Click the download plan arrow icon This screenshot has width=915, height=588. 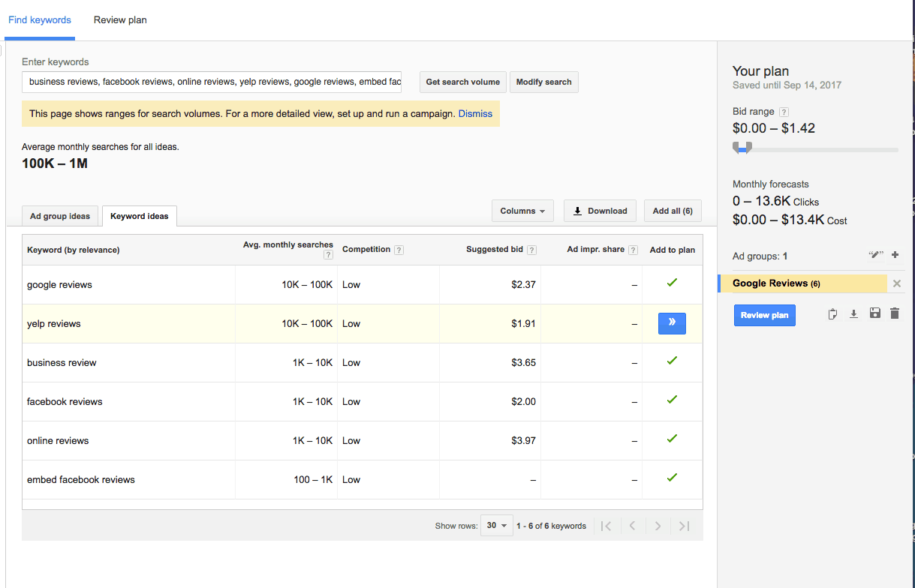click(853, 314)
